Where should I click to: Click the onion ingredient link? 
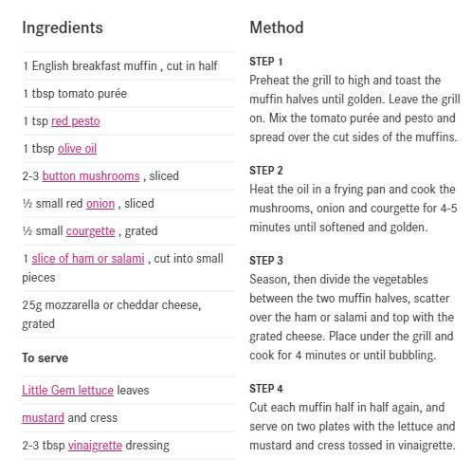coord(100,204)
